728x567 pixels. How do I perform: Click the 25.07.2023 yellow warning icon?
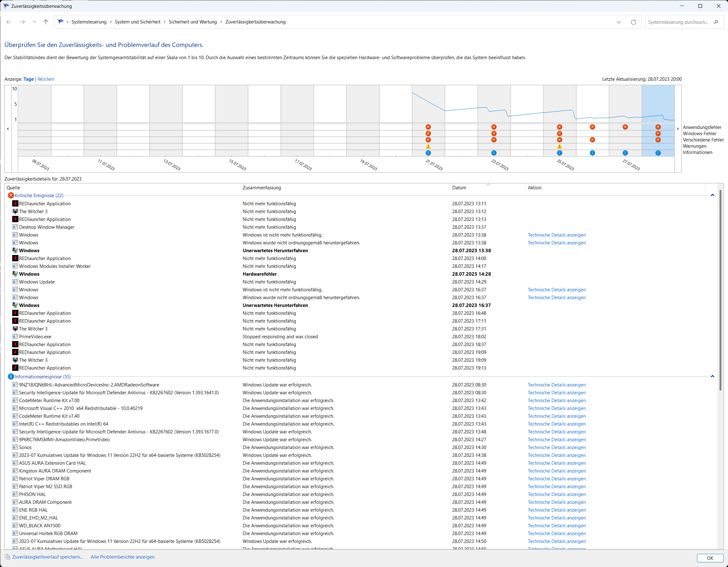[x=559, y=146]
